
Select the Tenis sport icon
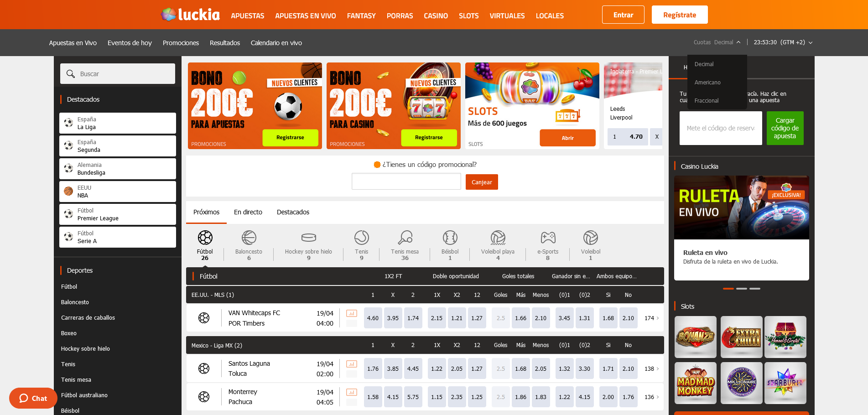(x=361, y=238)
